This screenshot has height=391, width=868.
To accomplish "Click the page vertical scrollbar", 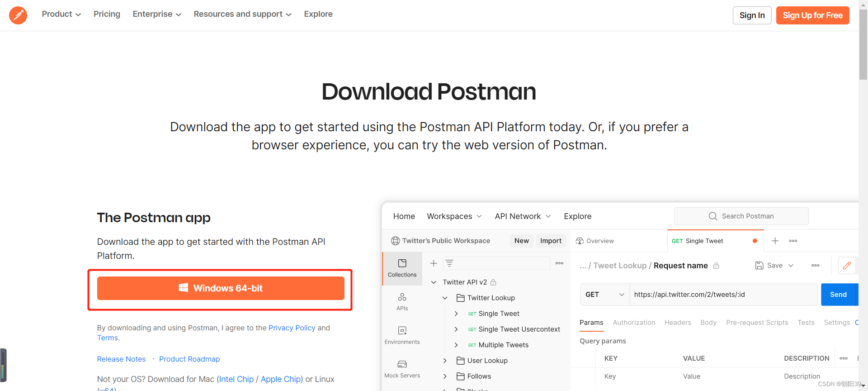I will (x=863, y=45).
